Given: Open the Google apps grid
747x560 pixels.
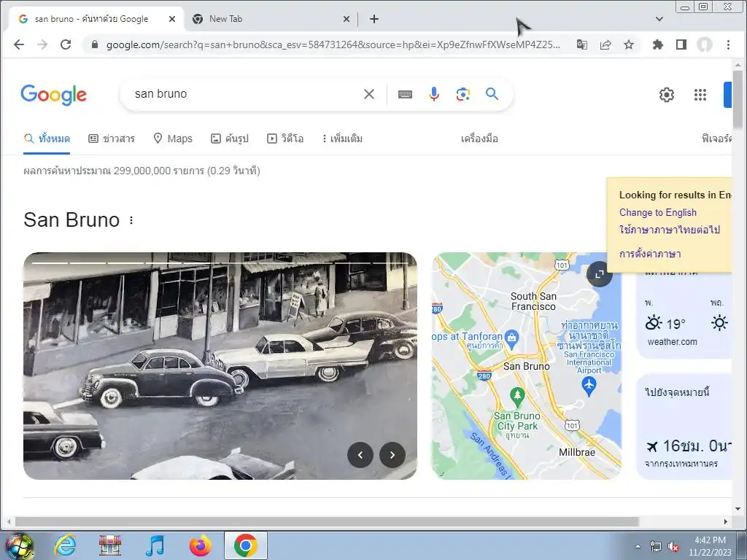Looking at the screenshot, I should (700, 95).
